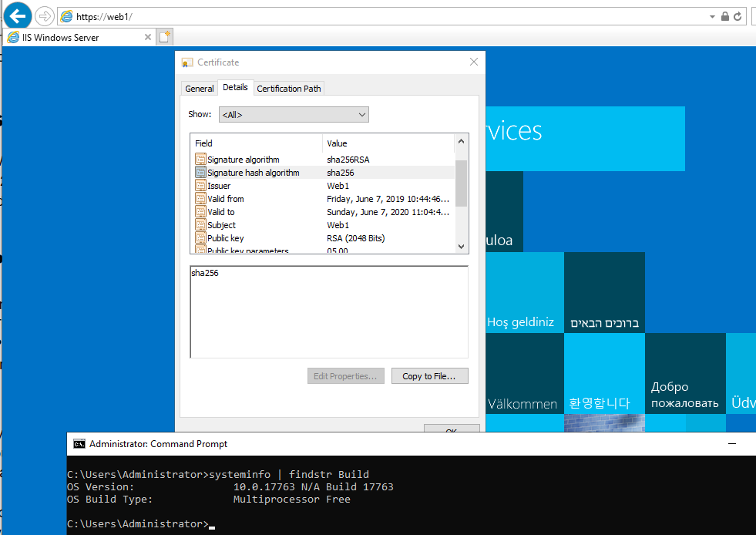Screen dimensions: 756x535
Task: Click the Valid to field icon
Action: pyautogui.click(x=200, y=211)
